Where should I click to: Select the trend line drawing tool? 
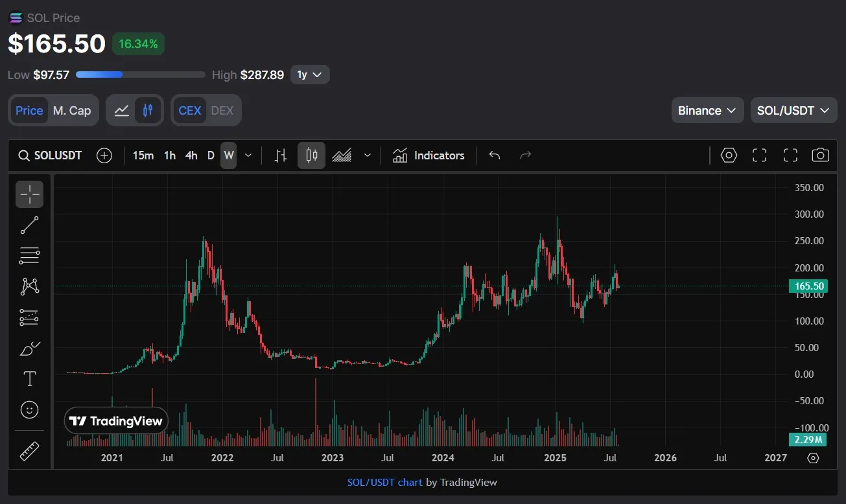29,225
